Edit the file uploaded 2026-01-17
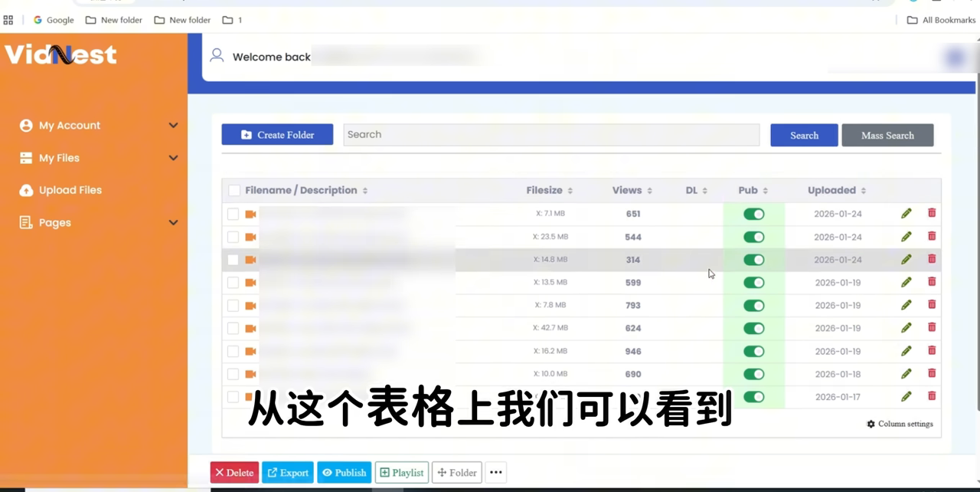 point(906,397)
